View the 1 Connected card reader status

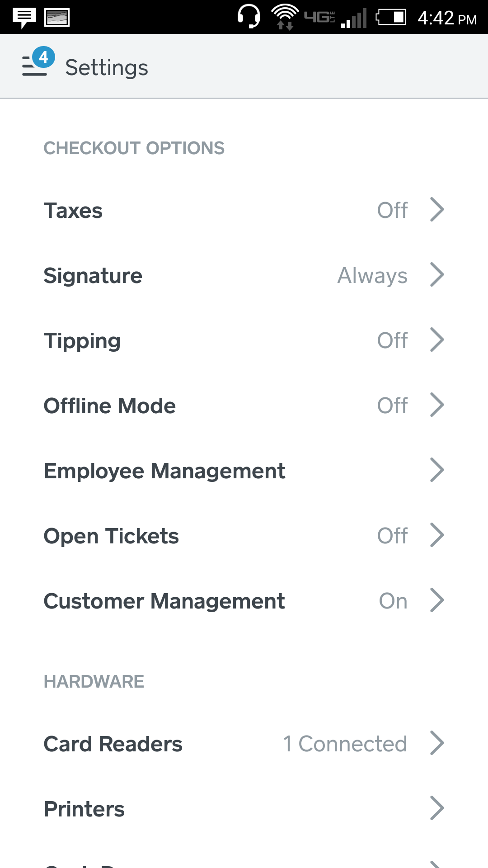[345, 744]
